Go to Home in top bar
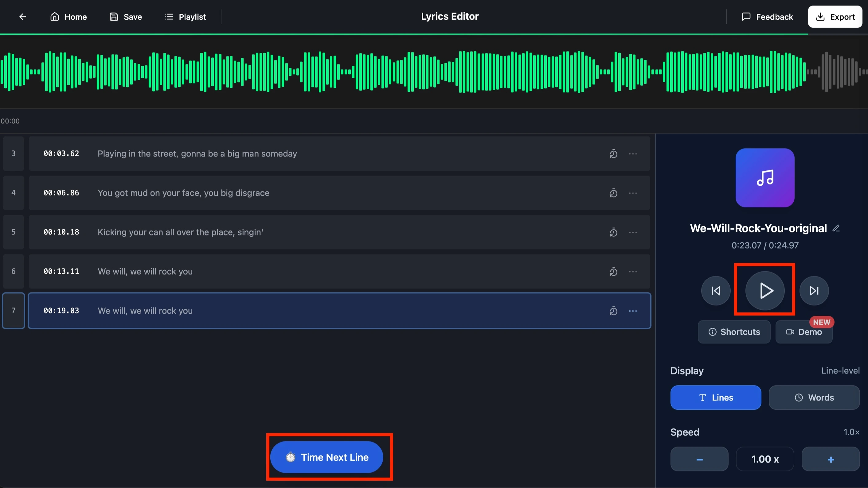This screenshot has width=868, height=488. point(68,17)
